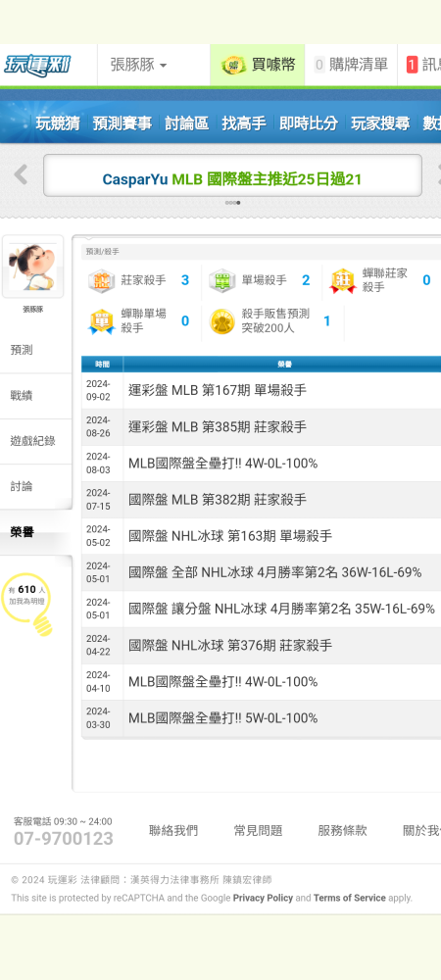Open the 張豚豚 user dropdown menu
Viewport: 441px width, 980px height.
139,65
